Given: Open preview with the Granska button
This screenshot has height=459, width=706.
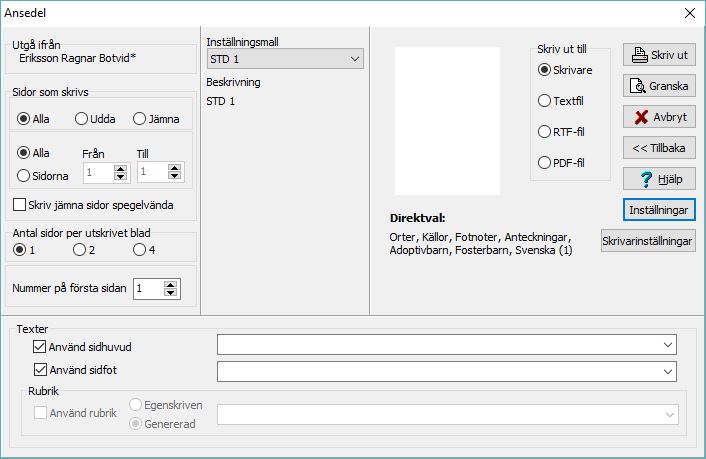Looking at the screenshot, I should point(659,86).
